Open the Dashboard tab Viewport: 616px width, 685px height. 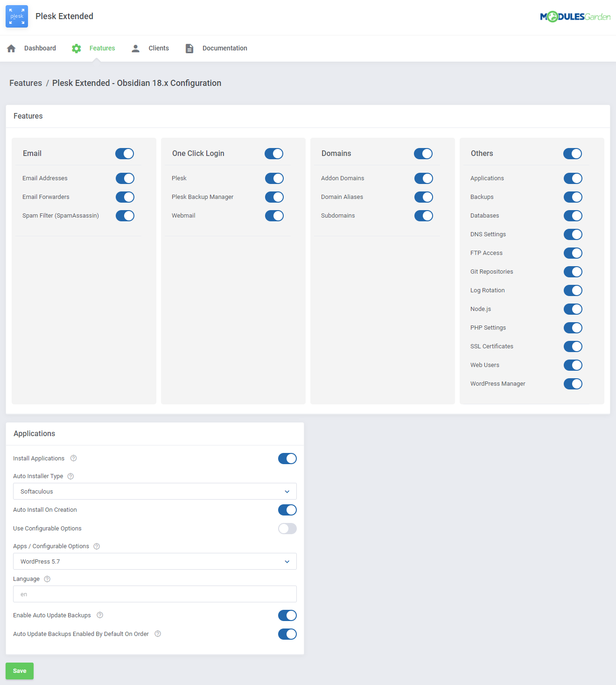32,48
